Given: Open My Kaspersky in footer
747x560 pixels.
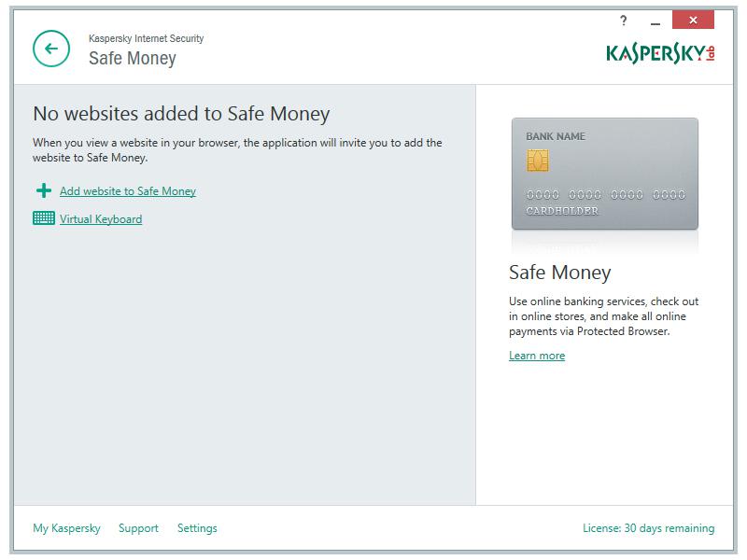Looking at the screenshot, I should tap(66, 528).
